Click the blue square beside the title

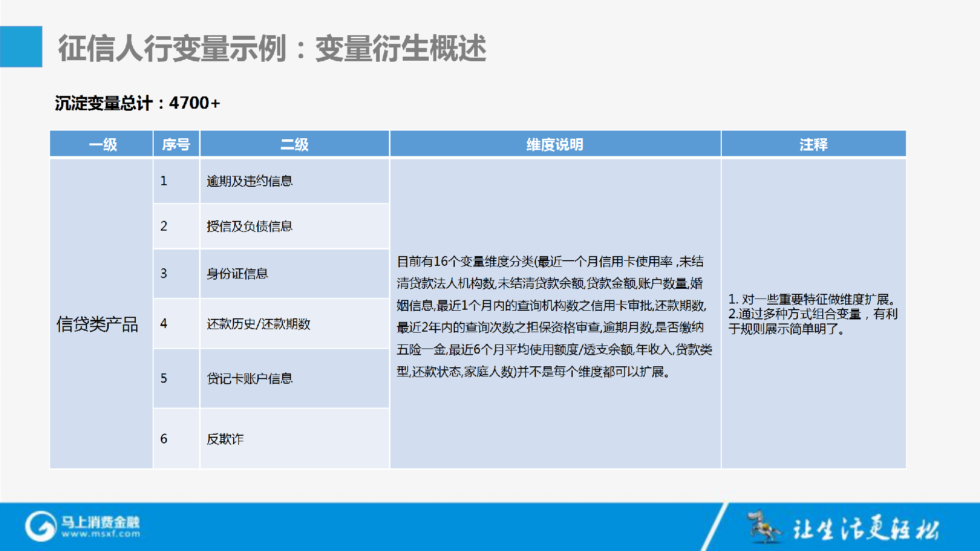pos(21,46)
